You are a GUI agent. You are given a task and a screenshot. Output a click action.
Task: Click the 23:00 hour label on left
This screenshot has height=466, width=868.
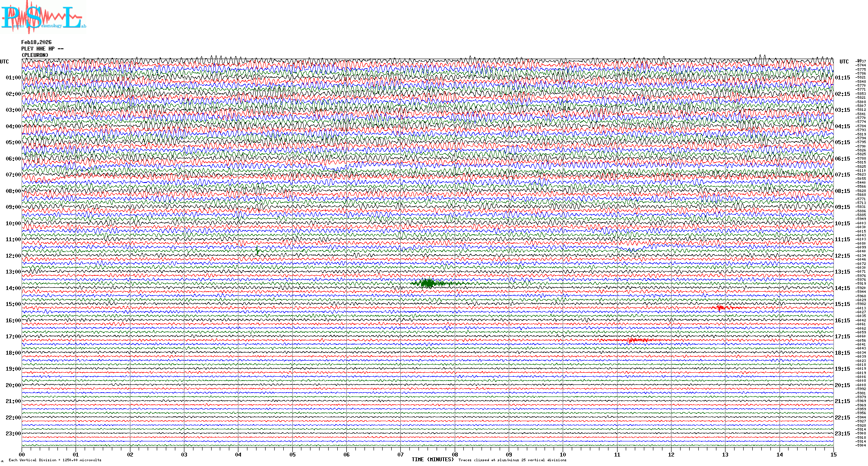pos(13,434)
